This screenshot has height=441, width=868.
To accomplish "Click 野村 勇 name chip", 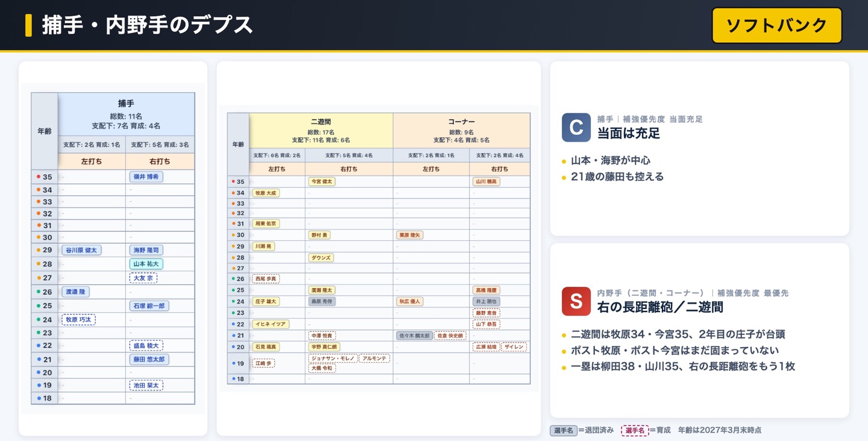I will pyautogui.click(x=319, y=235).
